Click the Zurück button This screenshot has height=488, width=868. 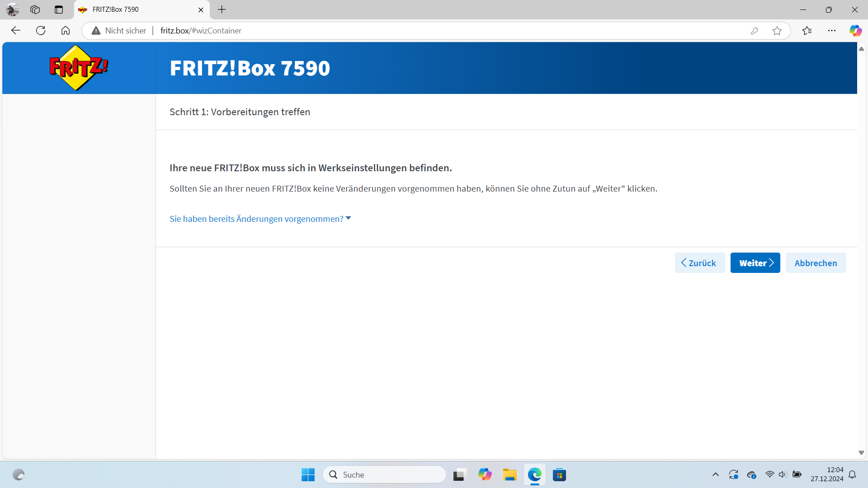699,263
